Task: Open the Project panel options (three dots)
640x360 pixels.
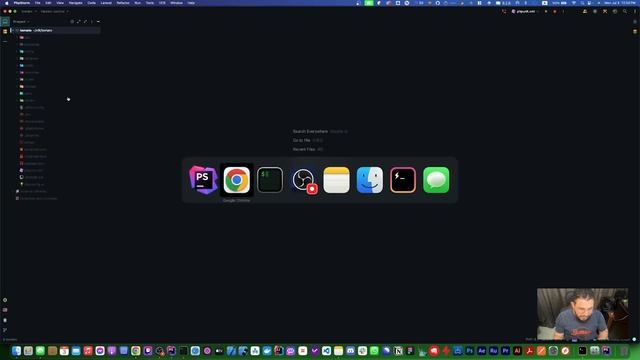Action: tap(92, 22)
